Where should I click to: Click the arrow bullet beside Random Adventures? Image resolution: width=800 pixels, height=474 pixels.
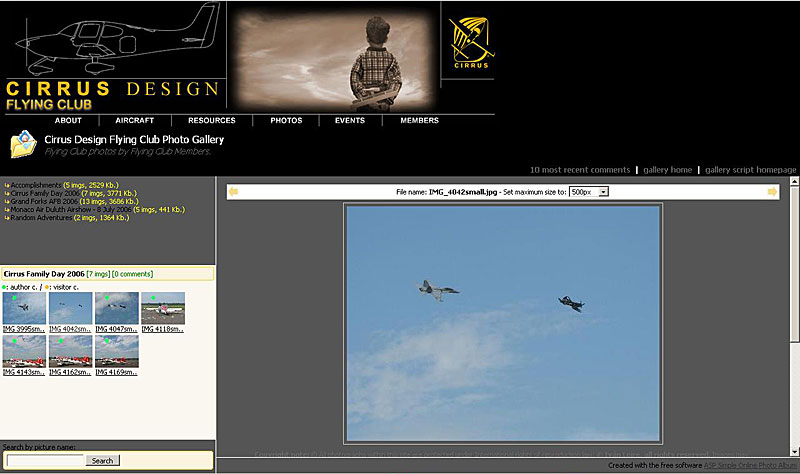tap(7, 218)
